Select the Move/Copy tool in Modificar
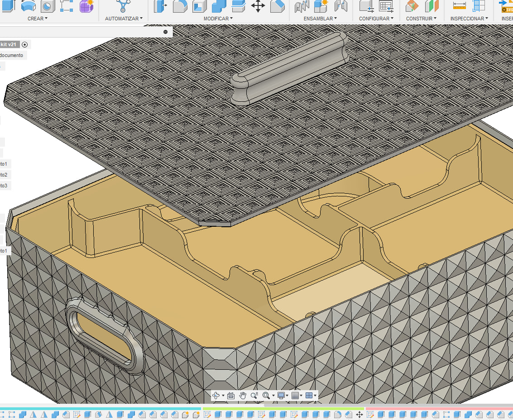 coord(258,6)
